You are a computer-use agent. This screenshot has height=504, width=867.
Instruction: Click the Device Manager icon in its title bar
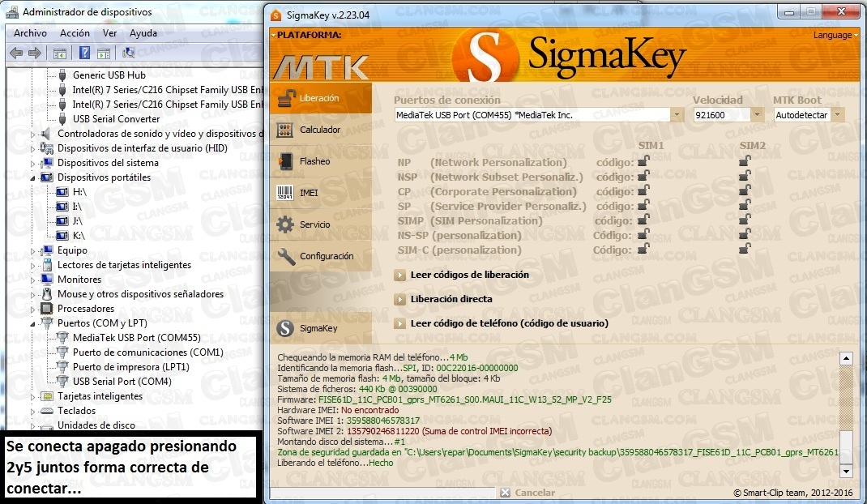point(11,12)
